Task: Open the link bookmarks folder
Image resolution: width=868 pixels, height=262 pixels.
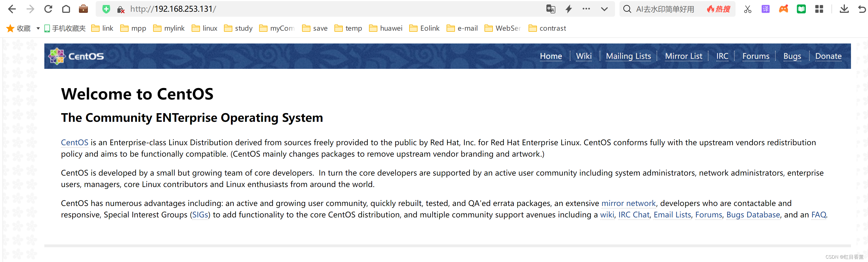Action: click(102, 28)
